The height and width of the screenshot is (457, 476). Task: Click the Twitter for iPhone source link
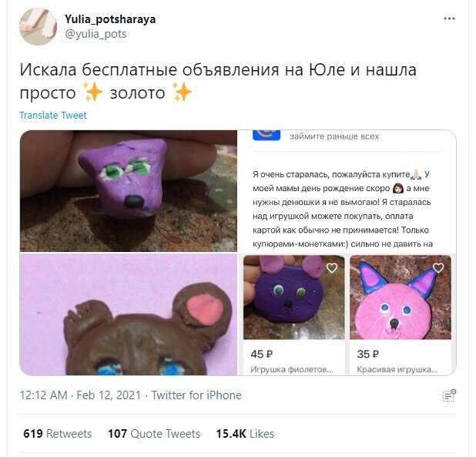(196, 395)
